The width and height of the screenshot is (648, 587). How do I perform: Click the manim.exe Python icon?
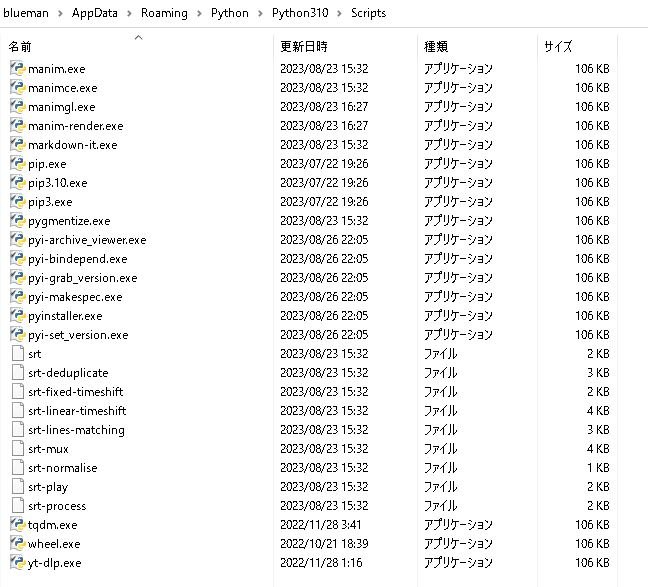click(x=18, y=68)
